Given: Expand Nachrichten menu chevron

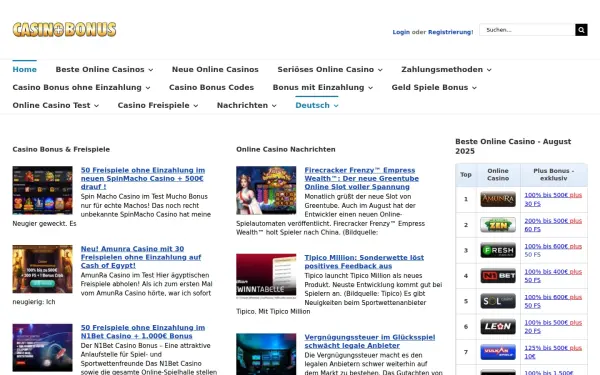Looking at the screenshot, I should 274,106.
